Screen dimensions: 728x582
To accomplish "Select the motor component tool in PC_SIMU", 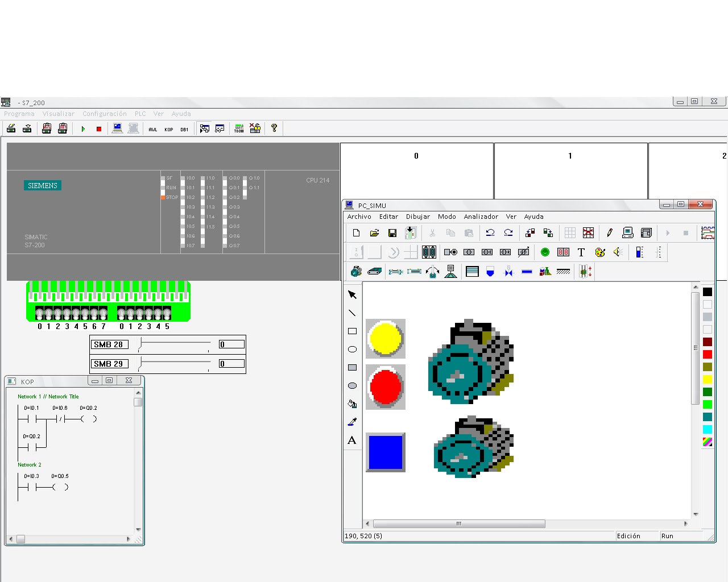I will coord(356,271).
